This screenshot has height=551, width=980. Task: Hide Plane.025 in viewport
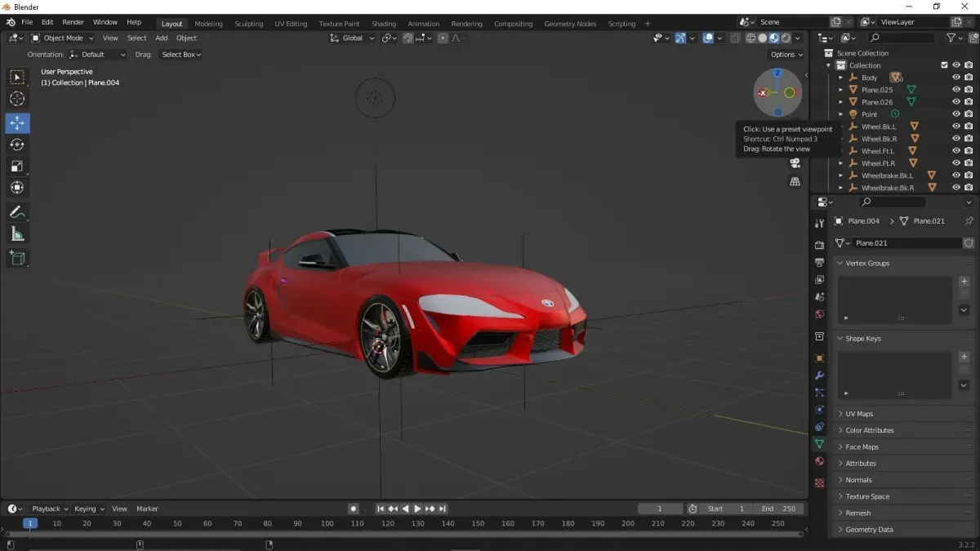tap(956, 90)
